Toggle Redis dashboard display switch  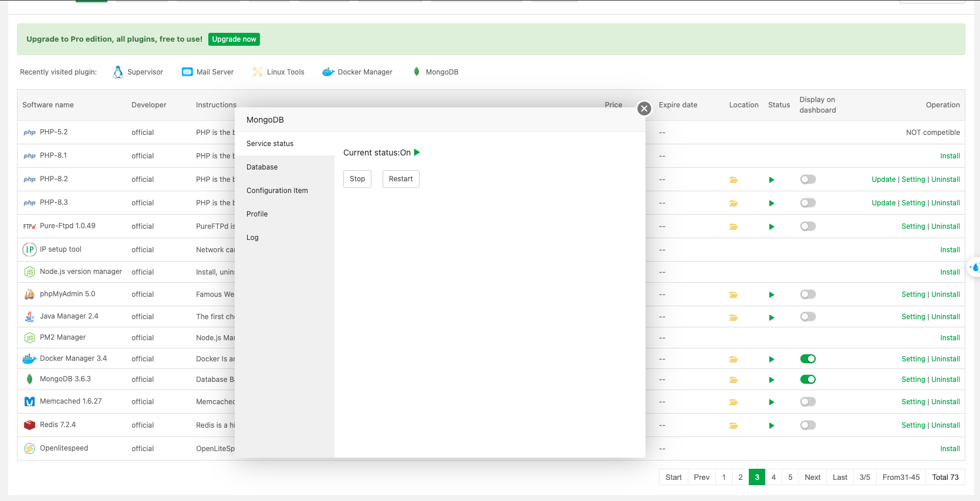pyautogui.click(x=808, y=425)
